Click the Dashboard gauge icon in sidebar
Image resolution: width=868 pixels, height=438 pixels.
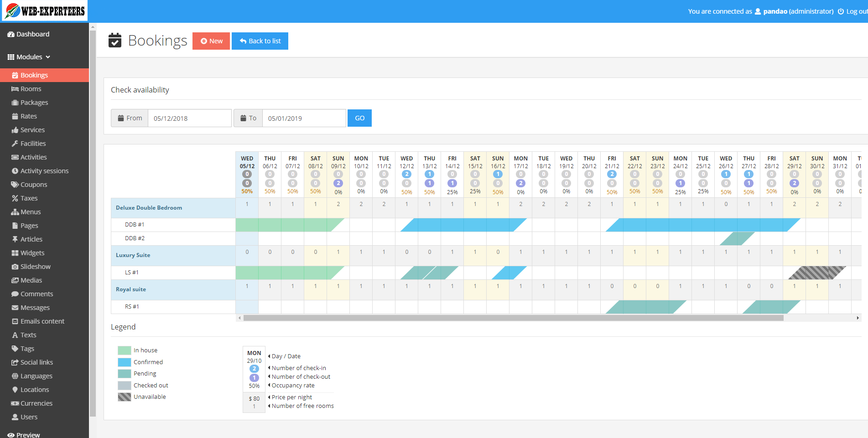coord(11,34)
